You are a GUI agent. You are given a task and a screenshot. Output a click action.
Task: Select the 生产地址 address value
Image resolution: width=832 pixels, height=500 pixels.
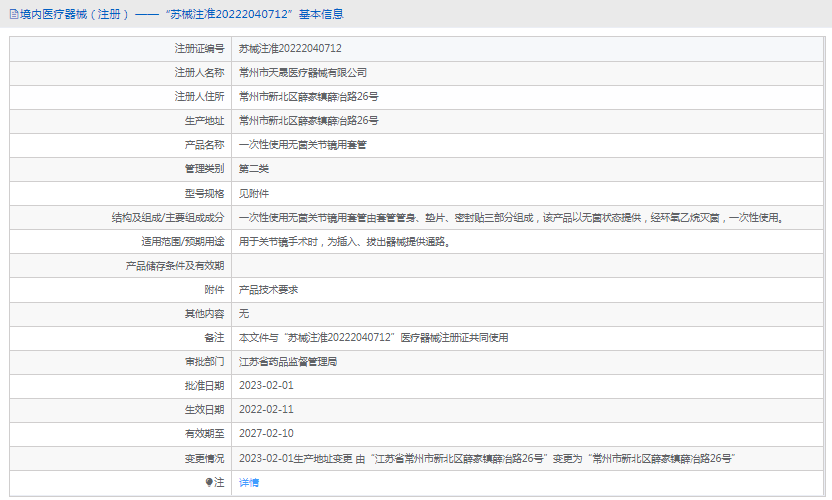[308, 120]
